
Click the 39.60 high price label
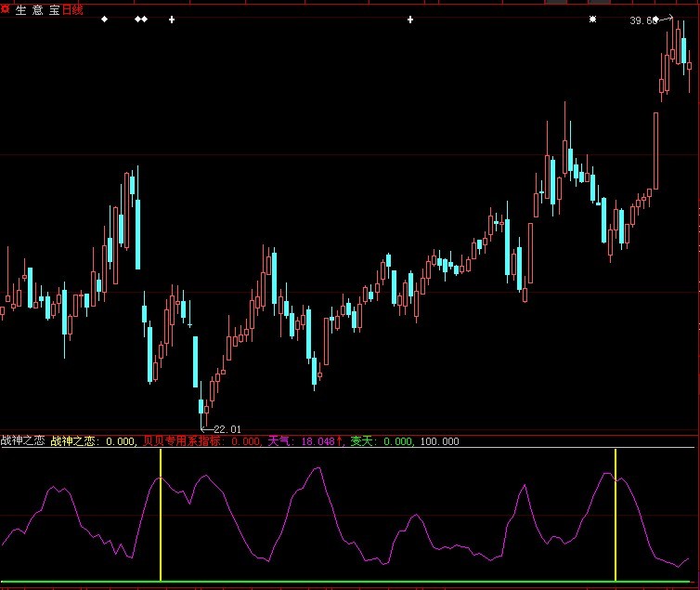click(x=641, y=20)
